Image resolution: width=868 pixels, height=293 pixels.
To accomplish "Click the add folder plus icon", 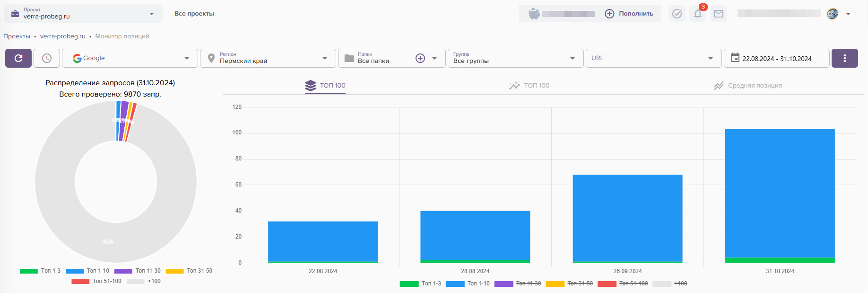I will pos(420,58).
